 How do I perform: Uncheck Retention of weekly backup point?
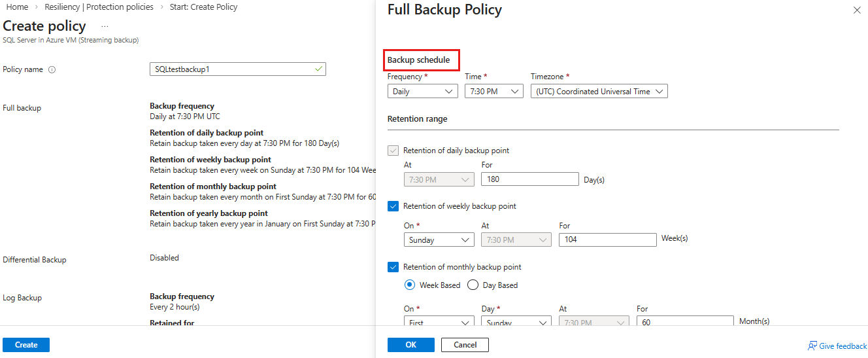393,206
